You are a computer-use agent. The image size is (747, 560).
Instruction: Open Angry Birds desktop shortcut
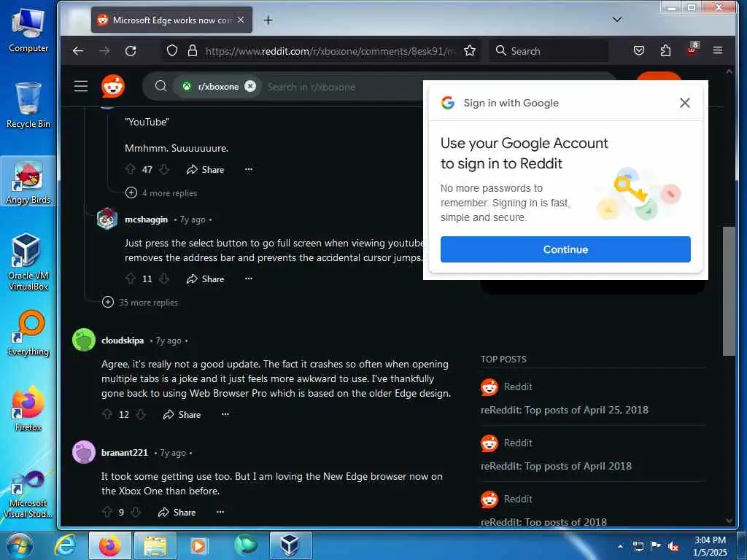[28, 183]
